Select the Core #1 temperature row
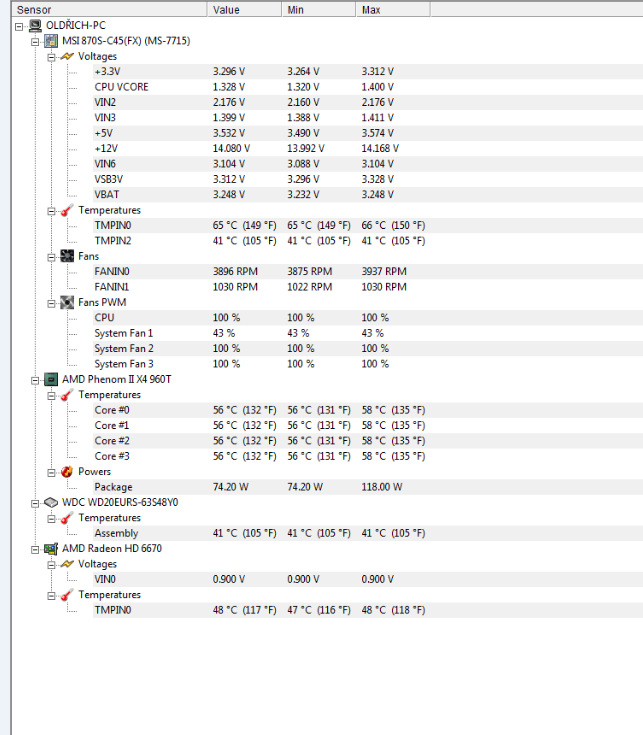This screenshot has width=643, height=735. (368, 425)
